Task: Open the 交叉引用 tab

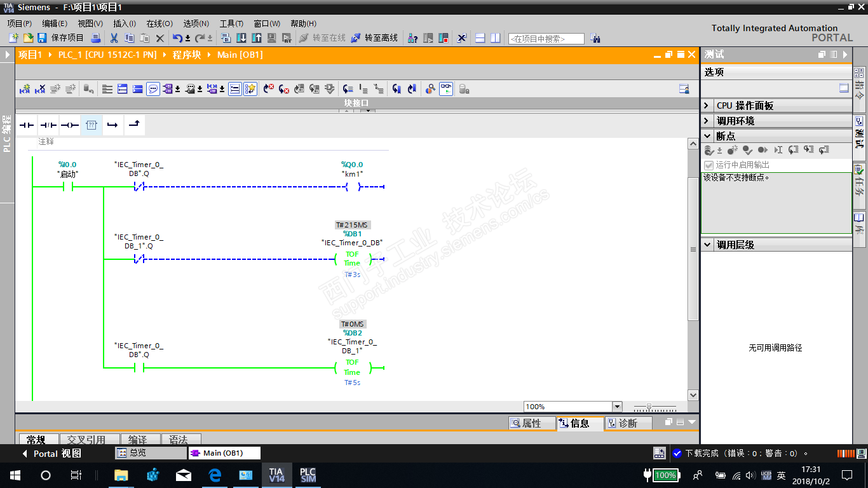Action: pos(88,439)
